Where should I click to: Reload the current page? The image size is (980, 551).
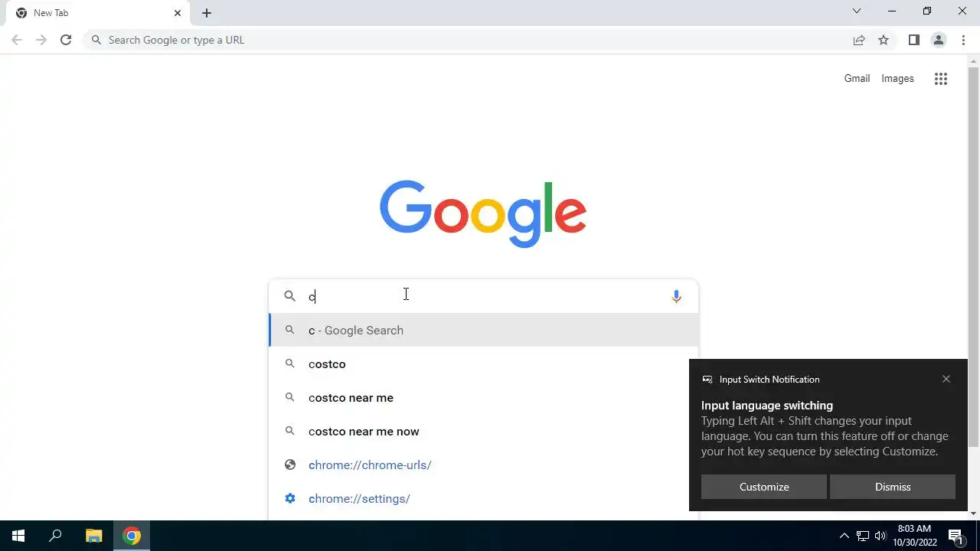tap(66, 40)
